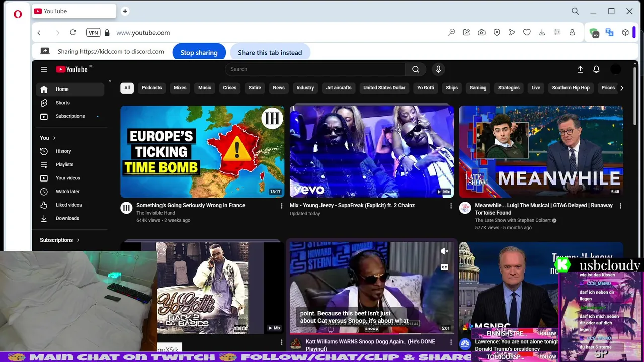Open The Late Show with Stephen Colbert channel
Screen dimensions: 644x362
(x=513, y=220)
